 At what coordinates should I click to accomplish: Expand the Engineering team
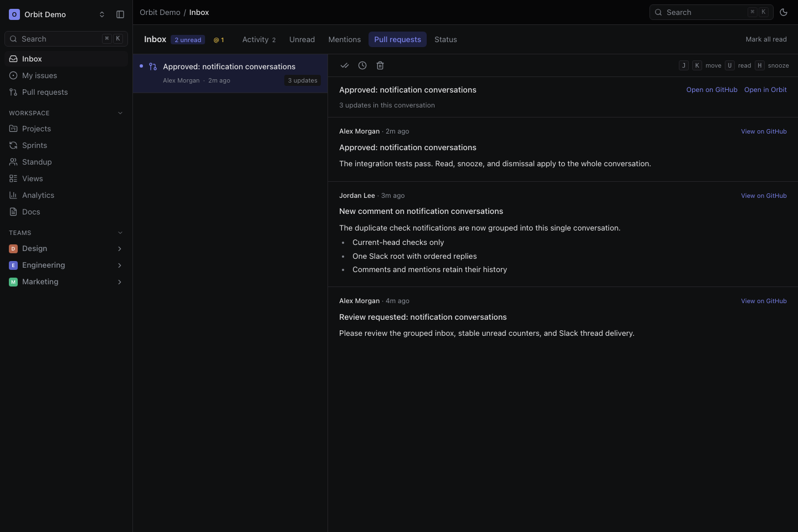click(x=120, y=265)
